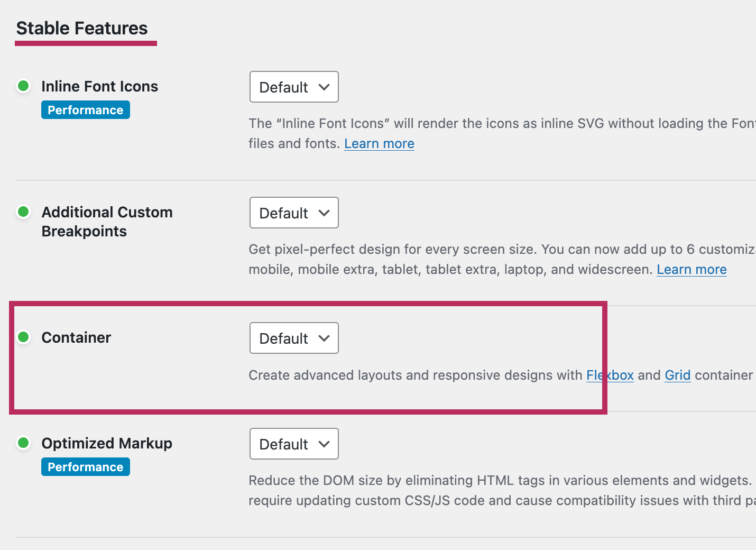Image resolution: width=756 pixels, height=550 pixels.
Task: Expand the Additional Custom Breakpoints status dropdown
Action: point(294,213)
